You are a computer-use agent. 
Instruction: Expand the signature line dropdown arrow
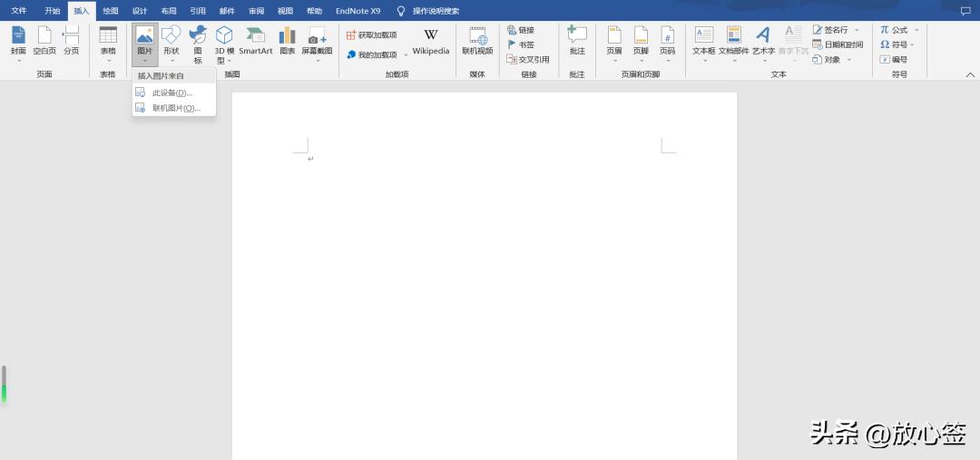tap(857, 30)
